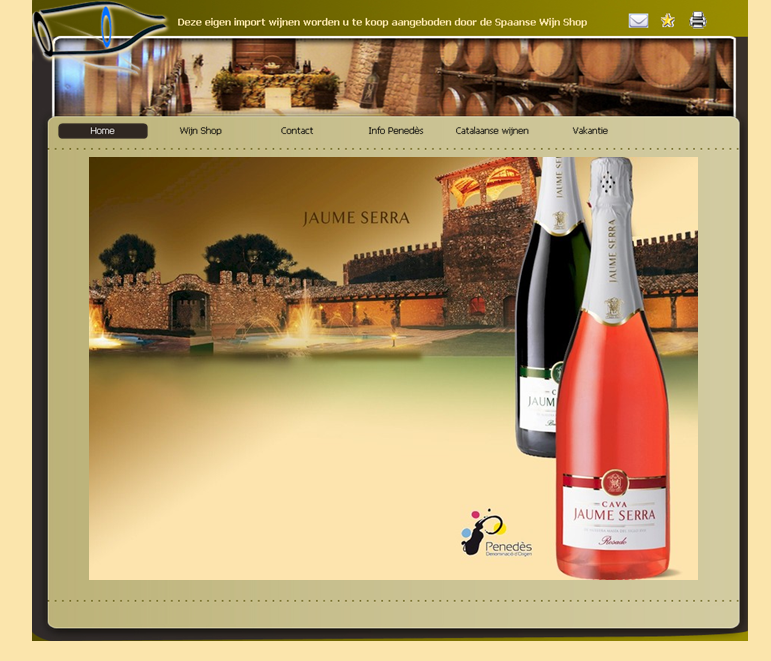The width and height of the screenshot is (771, 661).
Task: Click the Penedès Denominació d'Origen logo
Action: (x=497, y=534)
